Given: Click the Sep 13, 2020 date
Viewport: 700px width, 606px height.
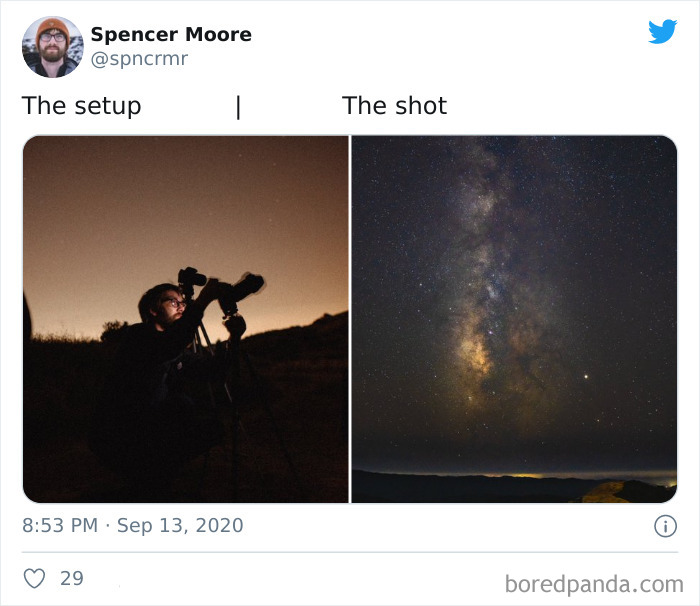Looking at the screenshot, I should click(180, 526).
